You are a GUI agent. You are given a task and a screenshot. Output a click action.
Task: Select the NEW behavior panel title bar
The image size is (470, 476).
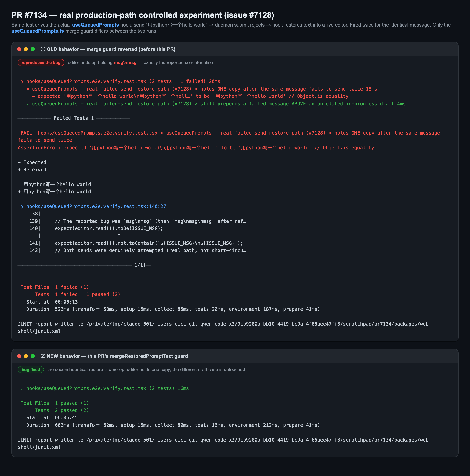[235, 356]
